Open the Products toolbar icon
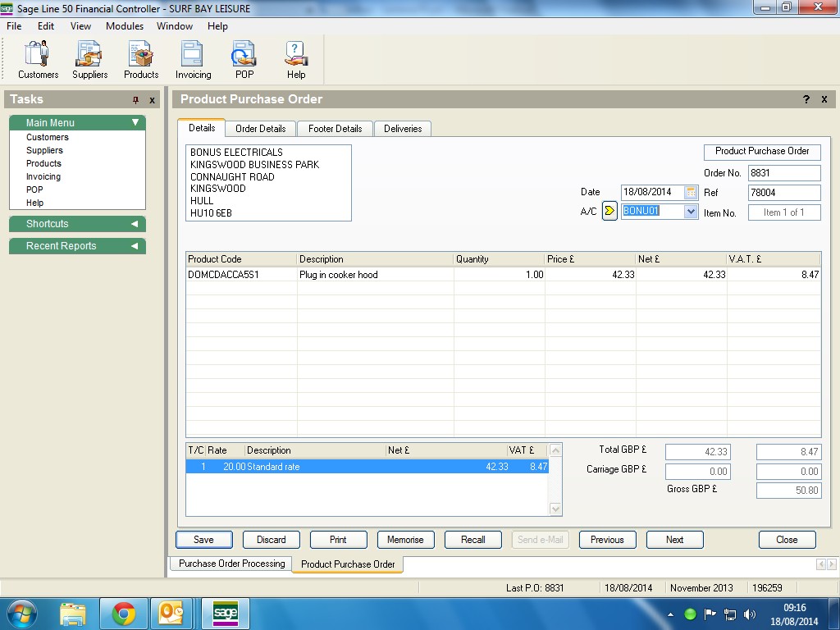This screenshot has width=840, height=630. pos(141,60)
